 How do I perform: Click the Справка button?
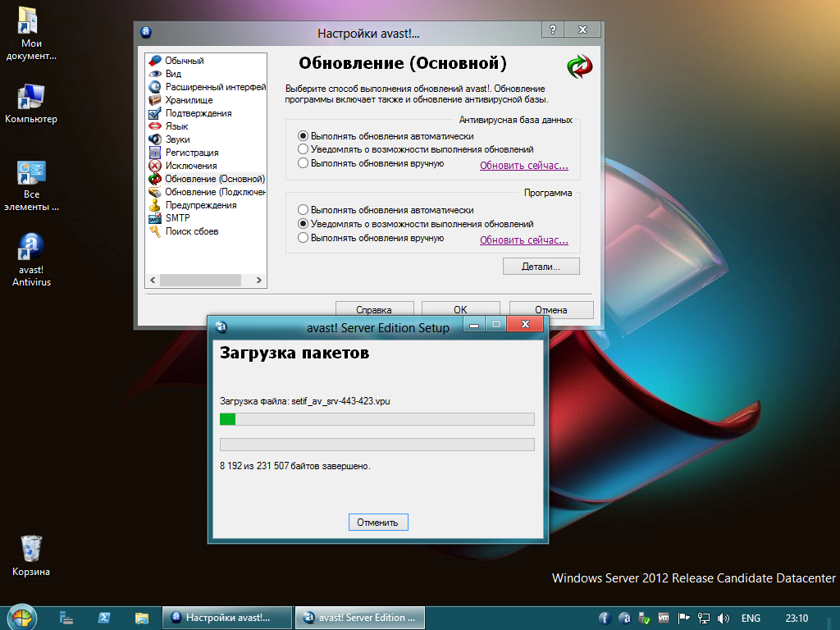click(374, 309)
